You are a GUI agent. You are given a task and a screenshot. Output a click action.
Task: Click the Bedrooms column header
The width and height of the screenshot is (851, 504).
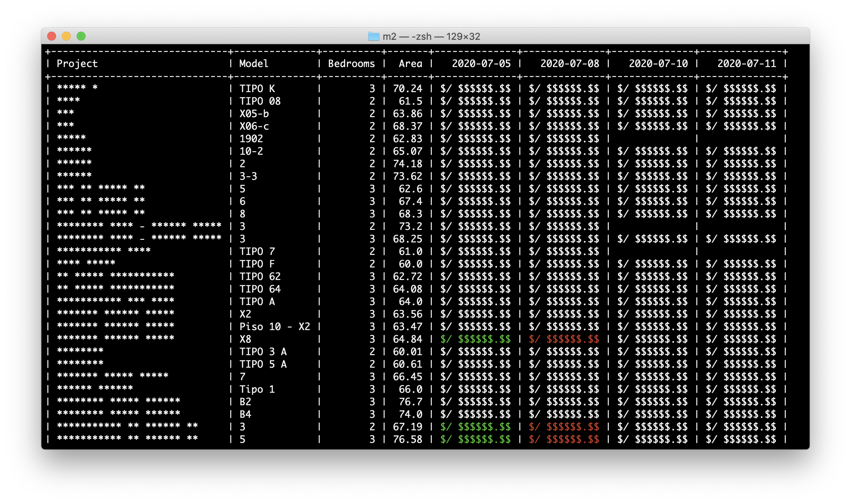pos(351,64)
